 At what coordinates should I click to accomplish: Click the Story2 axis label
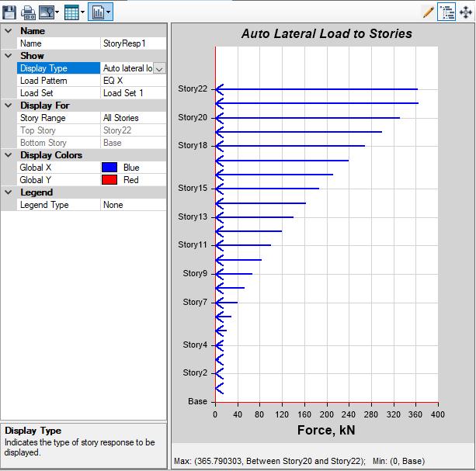click(195, 372)
